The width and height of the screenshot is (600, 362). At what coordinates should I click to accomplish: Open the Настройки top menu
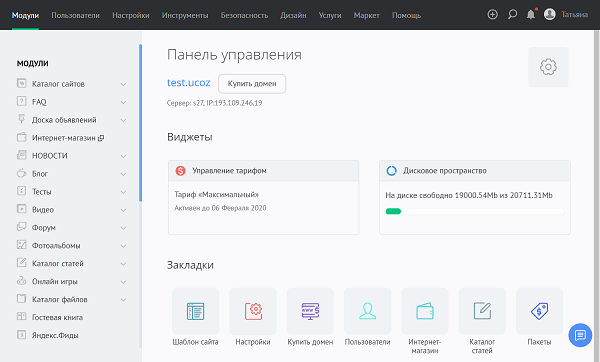click(x=131, y=15)
